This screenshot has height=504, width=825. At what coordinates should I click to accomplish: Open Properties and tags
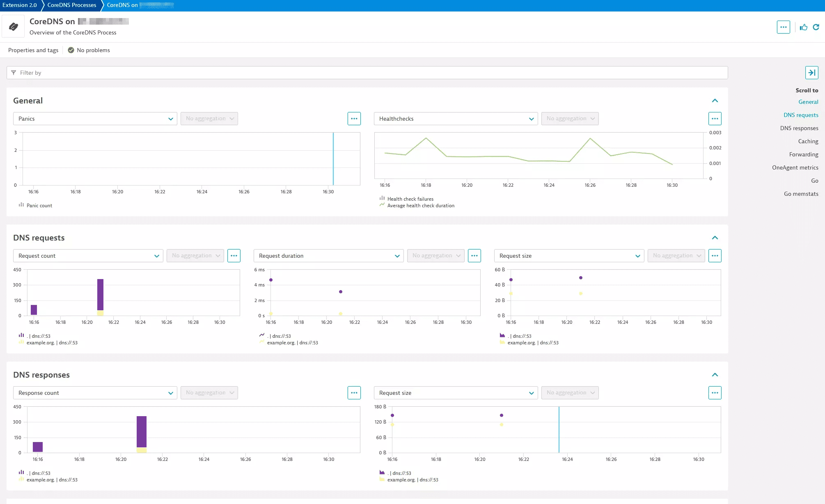pyautogui.click(x=33, y=50)
